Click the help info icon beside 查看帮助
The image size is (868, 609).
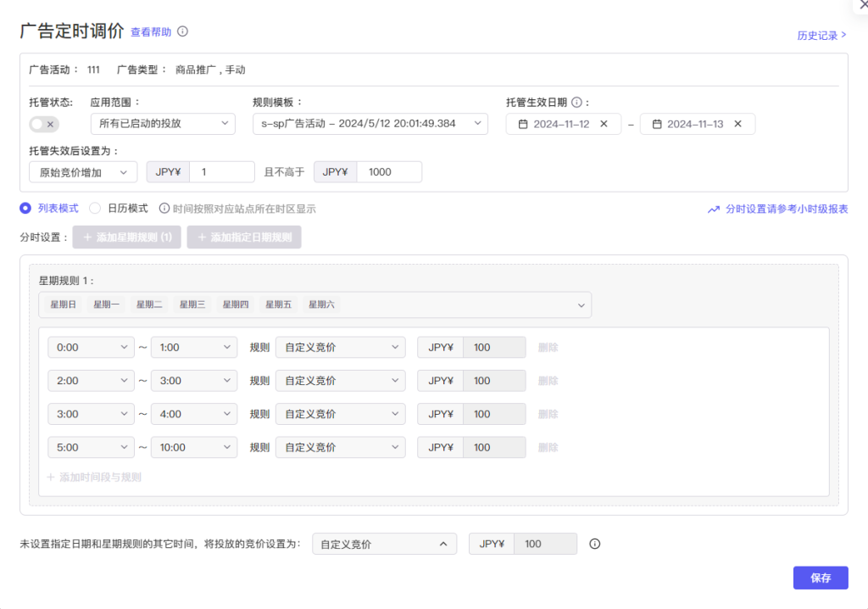click(x=183, y=31)
